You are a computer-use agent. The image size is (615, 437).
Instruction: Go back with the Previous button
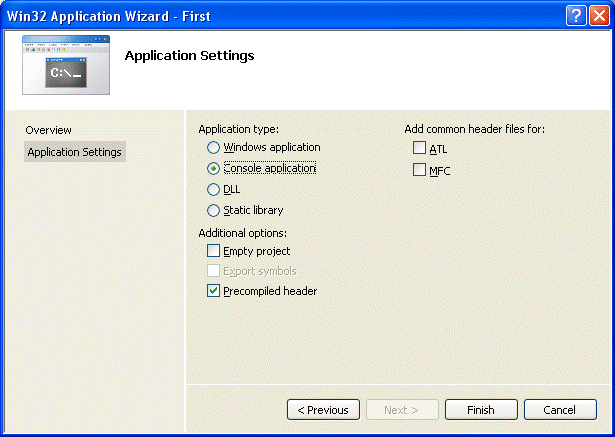pyautogui.click(x=323, y=410)
